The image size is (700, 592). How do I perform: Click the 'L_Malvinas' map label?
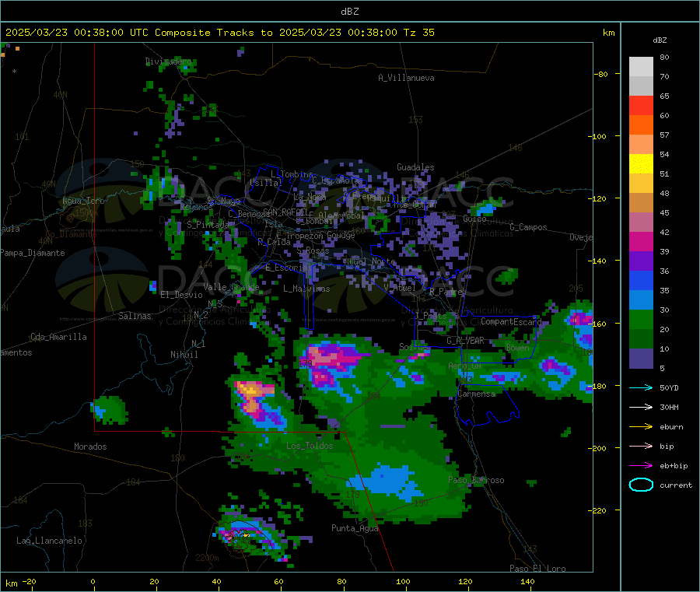pyautogui.click(x=306, y=289)
